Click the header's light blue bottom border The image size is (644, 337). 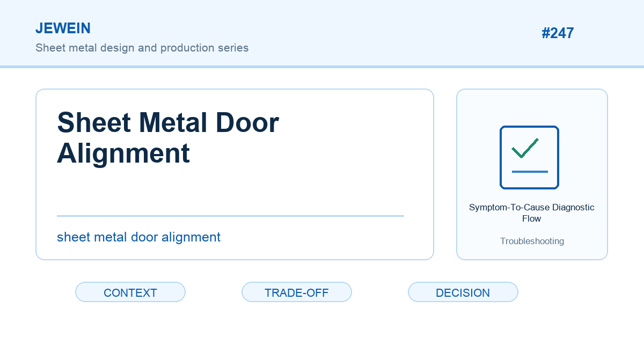322,67
